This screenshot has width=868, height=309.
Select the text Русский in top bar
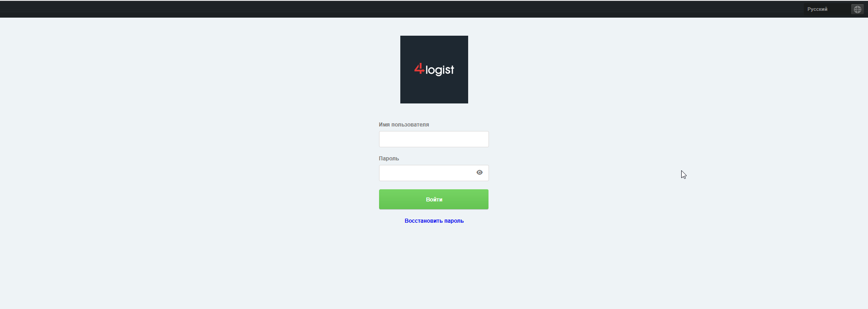[x=817, y=9]
